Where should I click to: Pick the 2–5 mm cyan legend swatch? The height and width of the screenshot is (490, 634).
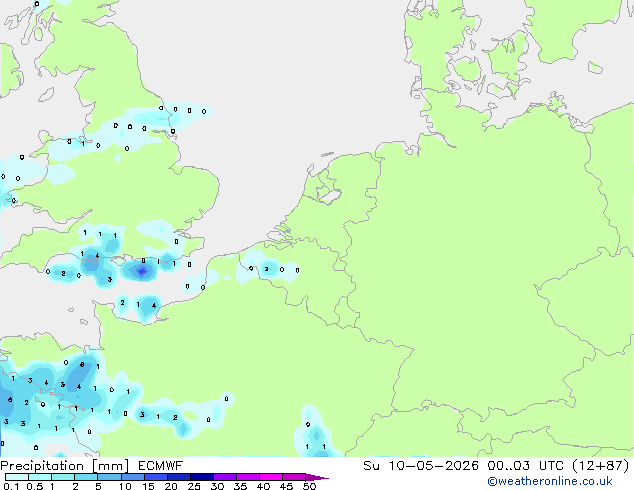click(x=86, y=477)
